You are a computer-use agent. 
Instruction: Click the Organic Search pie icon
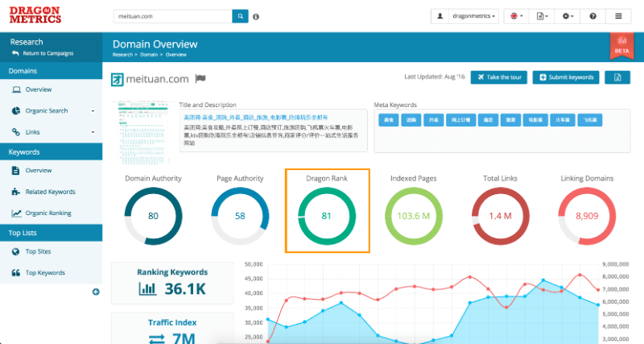coord(15,111)
